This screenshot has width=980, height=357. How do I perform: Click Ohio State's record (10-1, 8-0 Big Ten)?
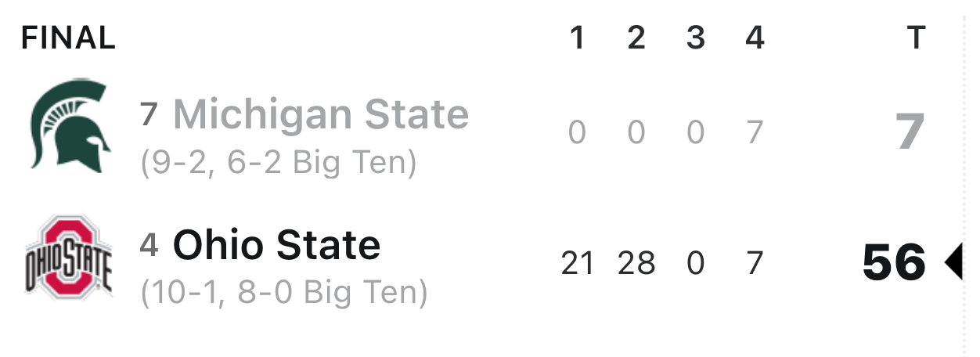(284, 293)
